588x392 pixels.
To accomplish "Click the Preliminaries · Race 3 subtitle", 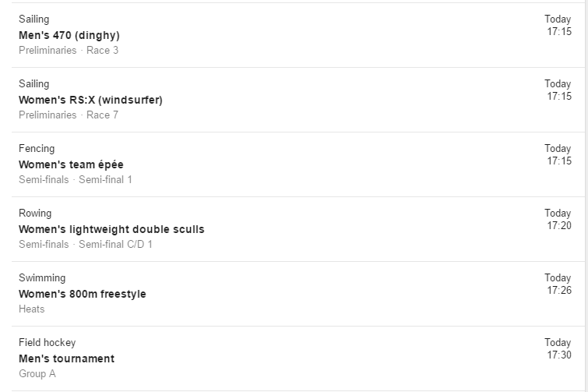I will pyautogui.click(x=69, y=50).
